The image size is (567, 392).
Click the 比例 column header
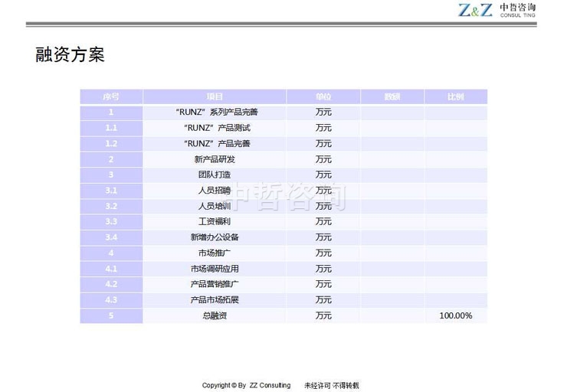[x=455, y=96]
